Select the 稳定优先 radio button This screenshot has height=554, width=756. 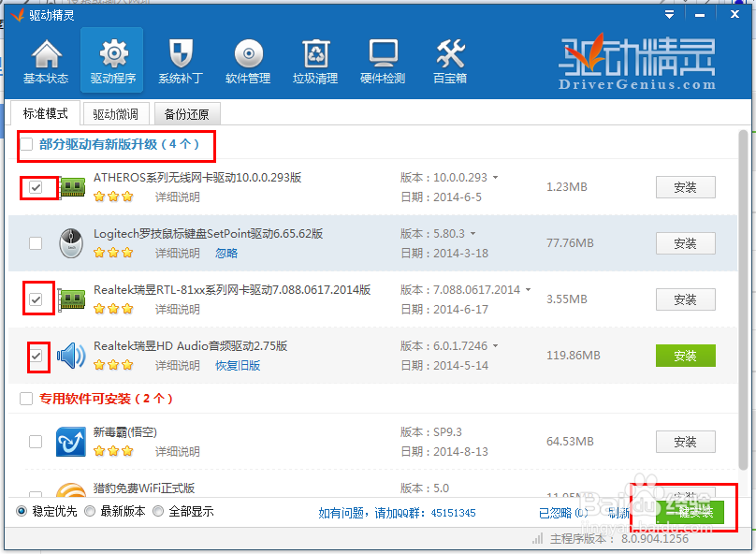point(22,511)
